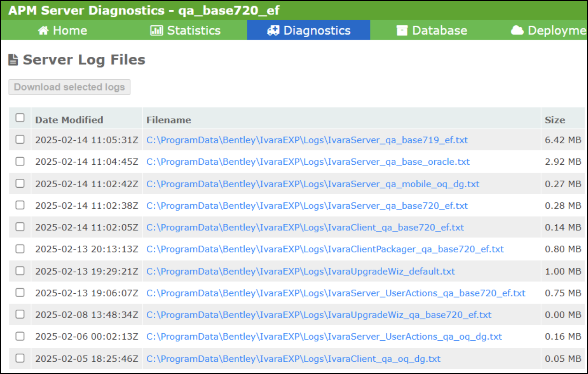Enable checkbox for IvaraServer_qa_base_oracle.txt
Screen dimensions: 588x374
tap(20, 161)
